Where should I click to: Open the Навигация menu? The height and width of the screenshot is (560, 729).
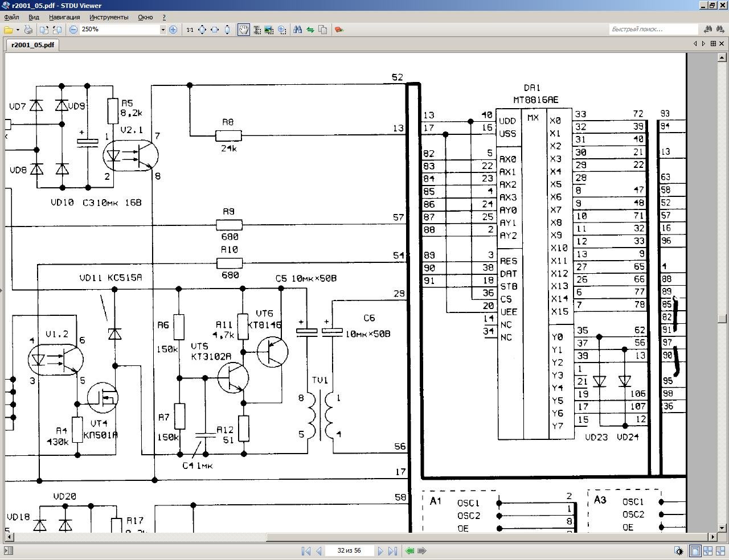coord(64,17)
